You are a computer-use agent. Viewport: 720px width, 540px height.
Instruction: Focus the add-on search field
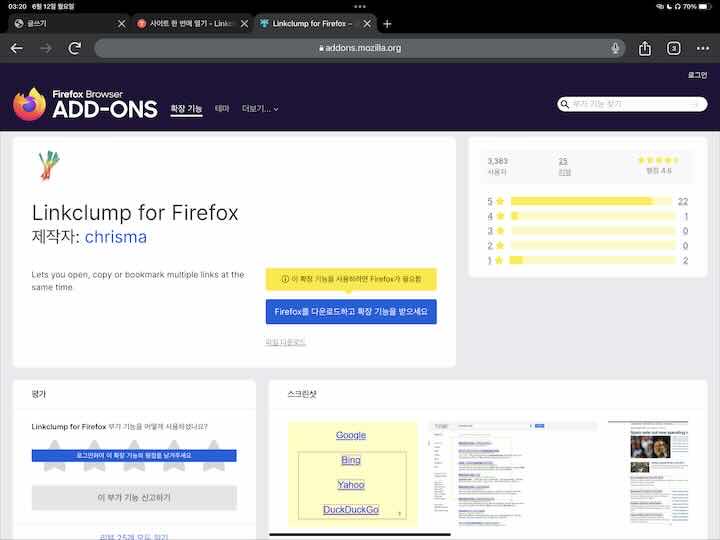(x=632, y=104)
